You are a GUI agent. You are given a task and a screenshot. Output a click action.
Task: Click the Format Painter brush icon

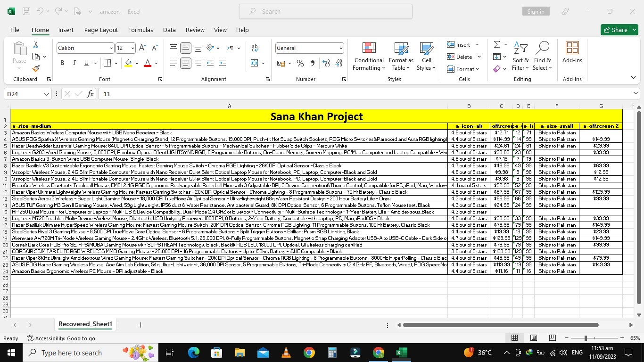point(36,68)
